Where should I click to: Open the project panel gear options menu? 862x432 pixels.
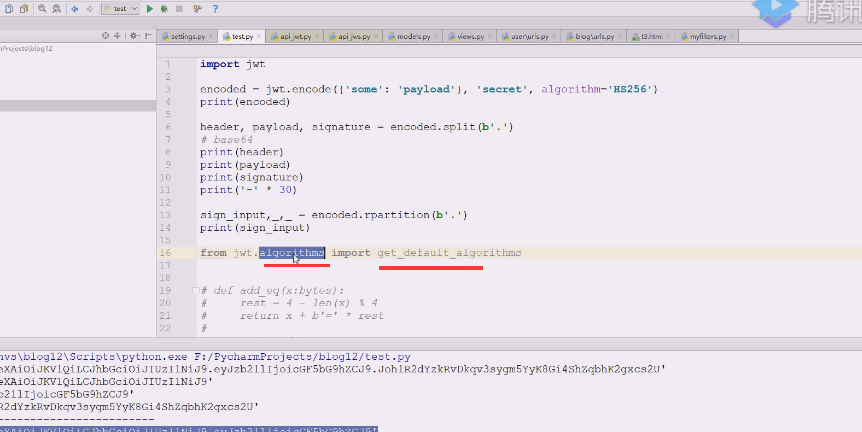point(134,36)
